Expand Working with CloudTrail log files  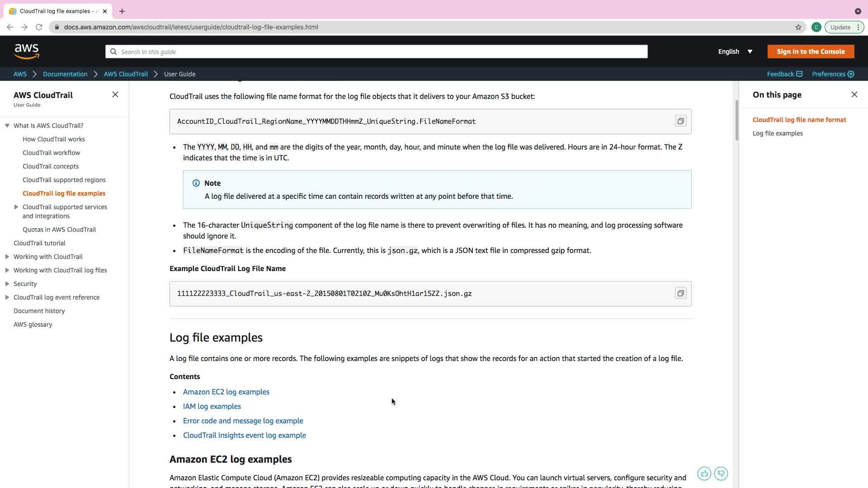[x=7, y=270]
